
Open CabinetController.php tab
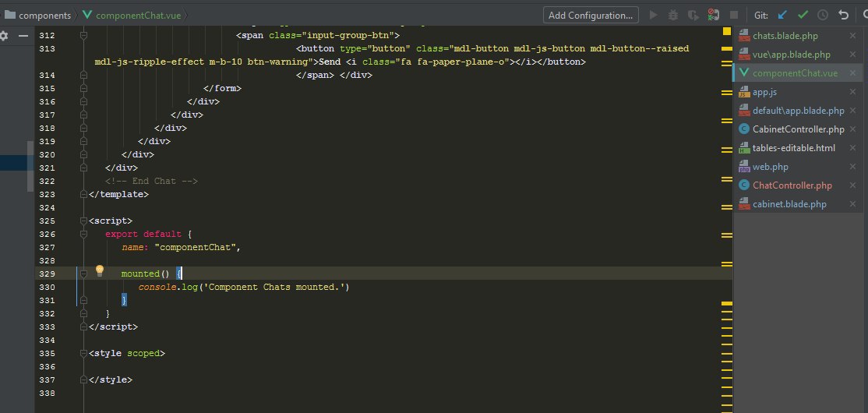pos(798,129)
